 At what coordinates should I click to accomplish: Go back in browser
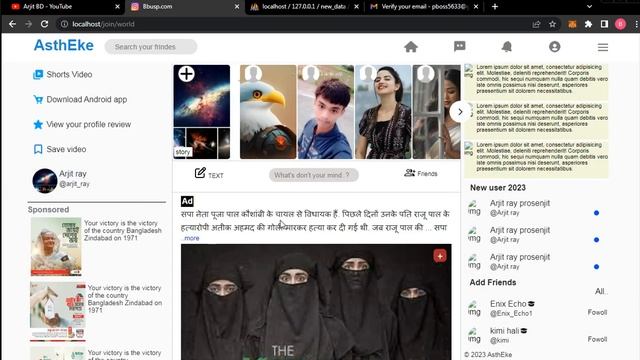[x=13, y=24]
